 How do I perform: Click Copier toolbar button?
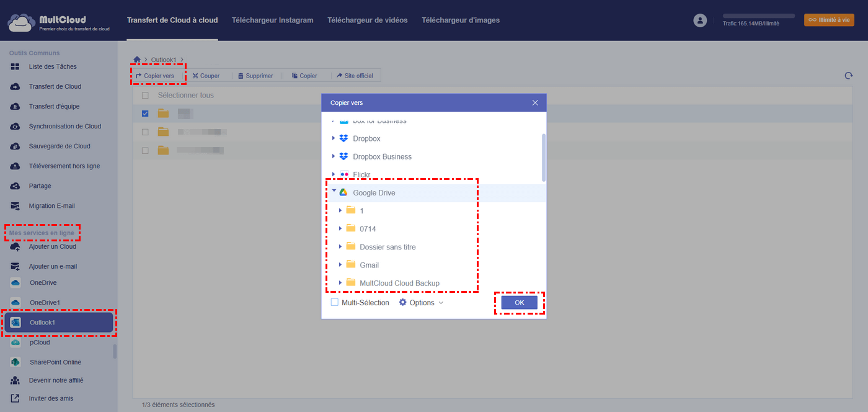pyautogui.click(x=304, y=76)
